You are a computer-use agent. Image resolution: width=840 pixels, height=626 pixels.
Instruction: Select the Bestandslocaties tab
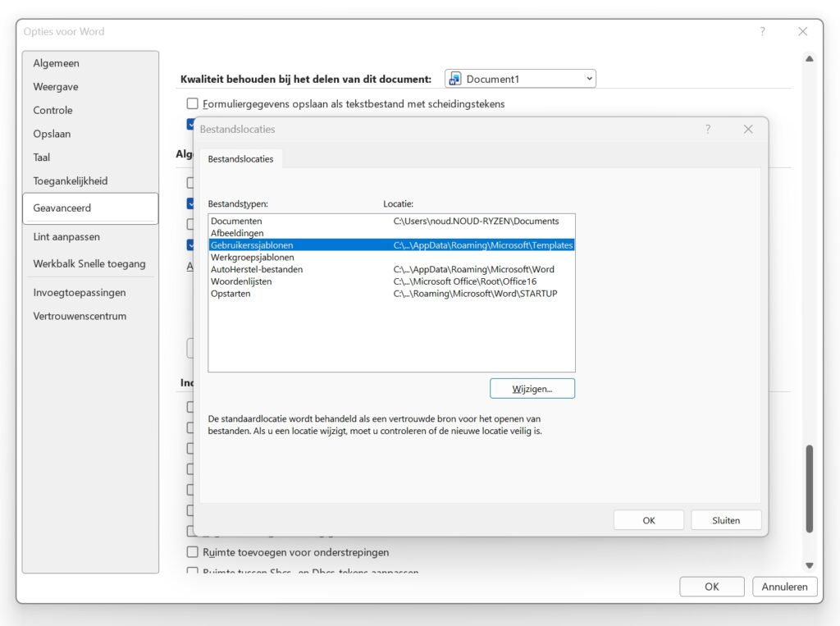click(x=240, y=159)
